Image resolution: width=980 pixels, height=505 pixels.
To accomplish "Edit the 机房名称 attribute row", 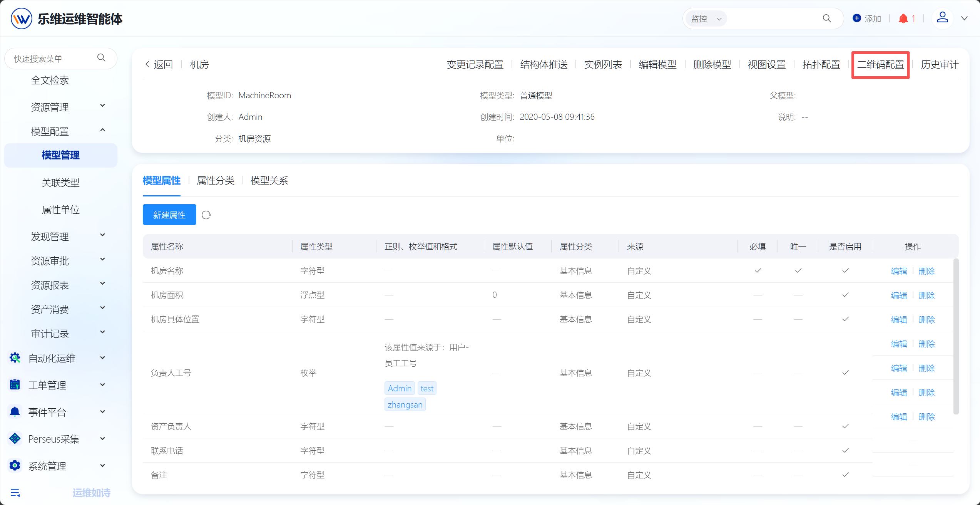I will pyautogui.click(x=899, y=271).
